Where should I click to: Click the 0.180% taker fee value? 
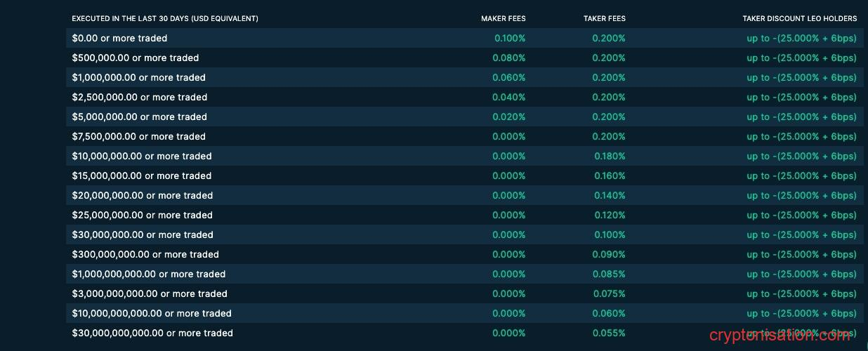tap(609, 156)
